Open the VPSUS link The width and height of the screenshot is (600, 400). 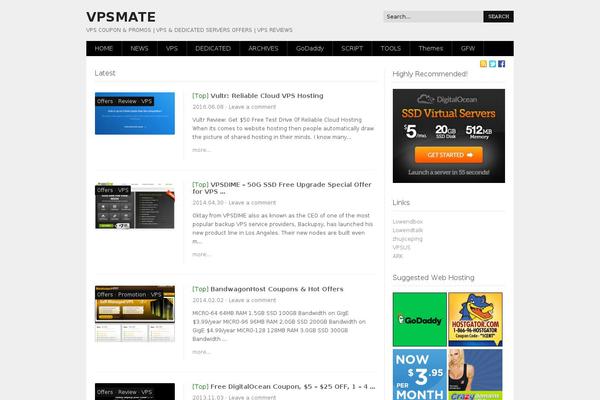[401, 247]
